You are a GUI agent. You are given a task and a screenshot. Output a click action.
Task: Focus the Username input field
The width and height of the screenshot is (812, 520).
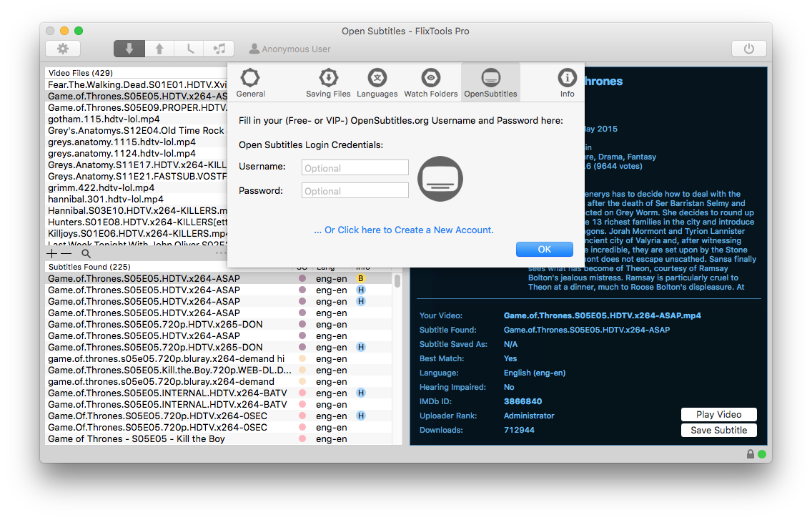point(355,167)
